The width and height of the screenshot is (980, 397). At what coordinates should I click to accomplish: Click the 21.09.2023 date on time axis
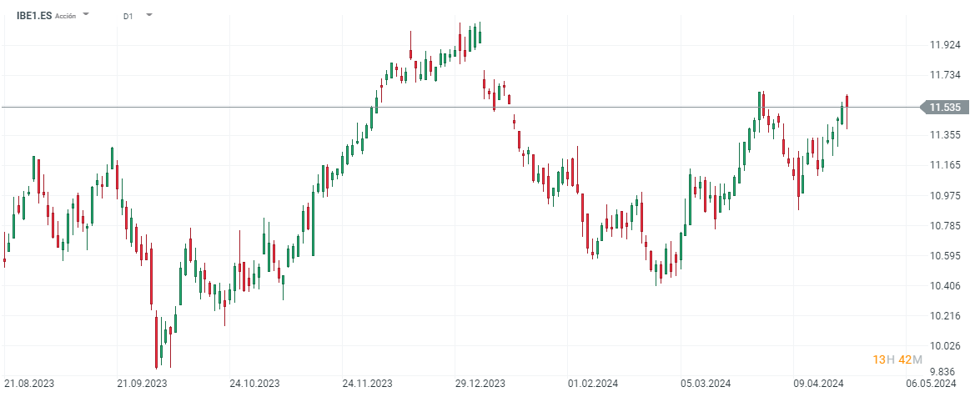click(142, 383)
